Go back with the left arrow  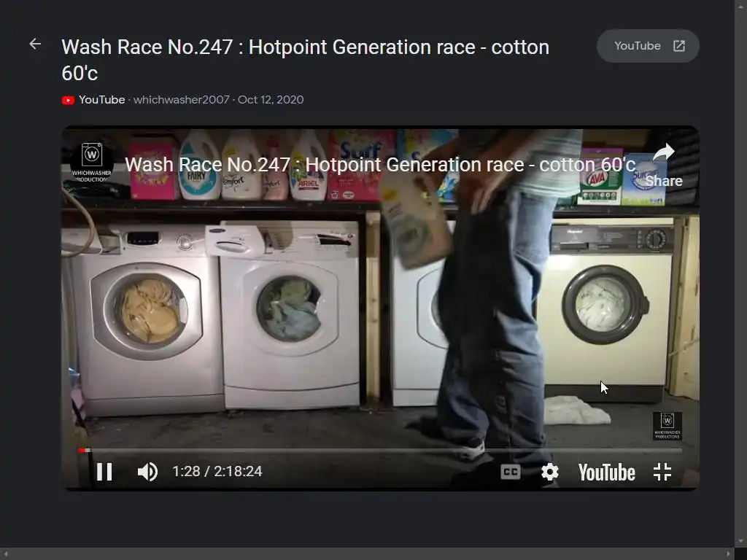(35, 44)
